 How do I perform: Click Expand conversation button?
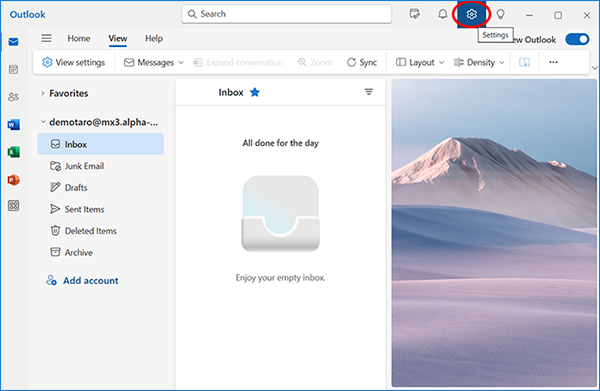click(238, 62)
